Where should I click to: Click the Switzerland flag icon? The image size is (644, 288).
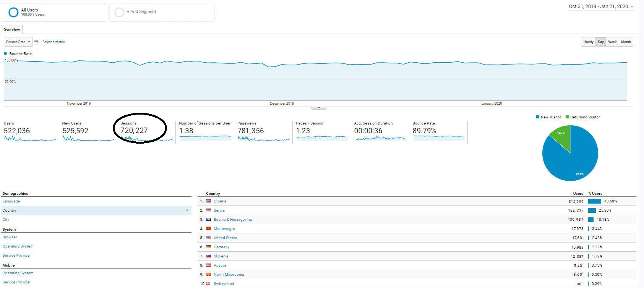[208, 284]
